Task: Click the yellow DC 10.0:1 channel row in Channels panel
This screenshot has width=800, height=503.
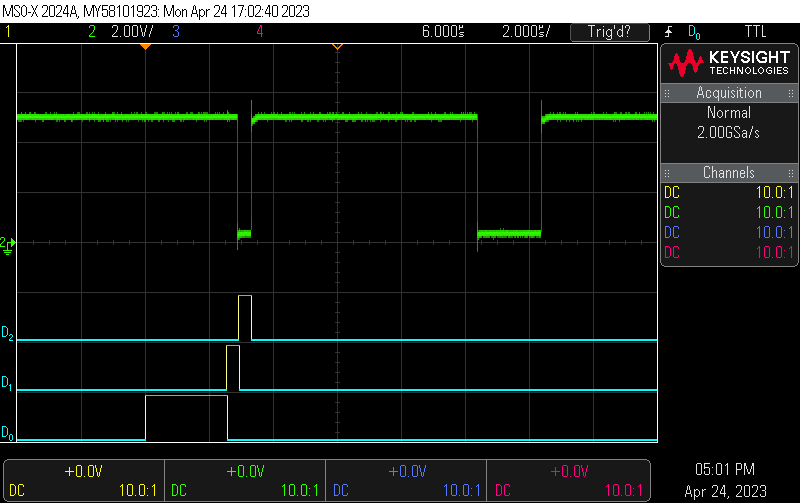Action: pos(729,192)
